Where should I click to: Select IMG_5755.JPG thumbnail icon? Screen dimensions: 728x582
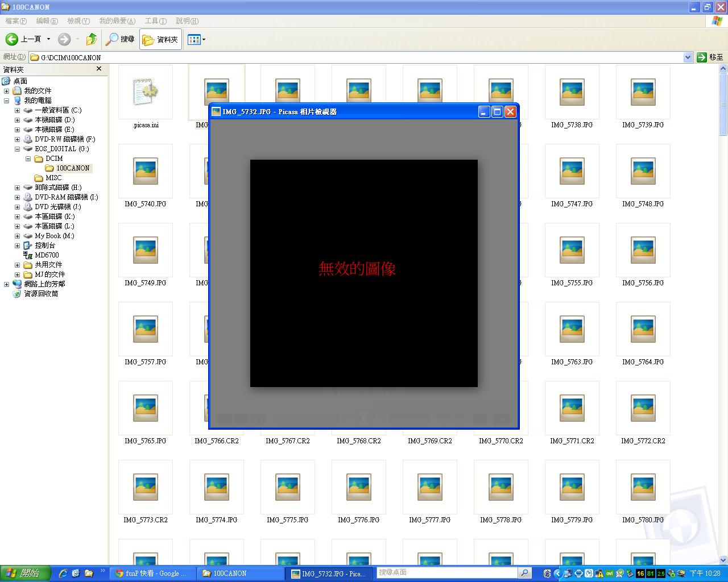click(x=572, y=250)
